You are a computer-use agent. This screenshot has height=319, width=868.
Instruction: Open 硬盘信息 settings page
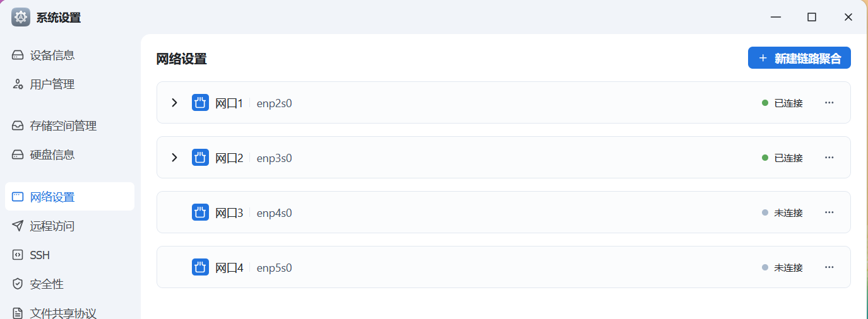pos(52,155)
